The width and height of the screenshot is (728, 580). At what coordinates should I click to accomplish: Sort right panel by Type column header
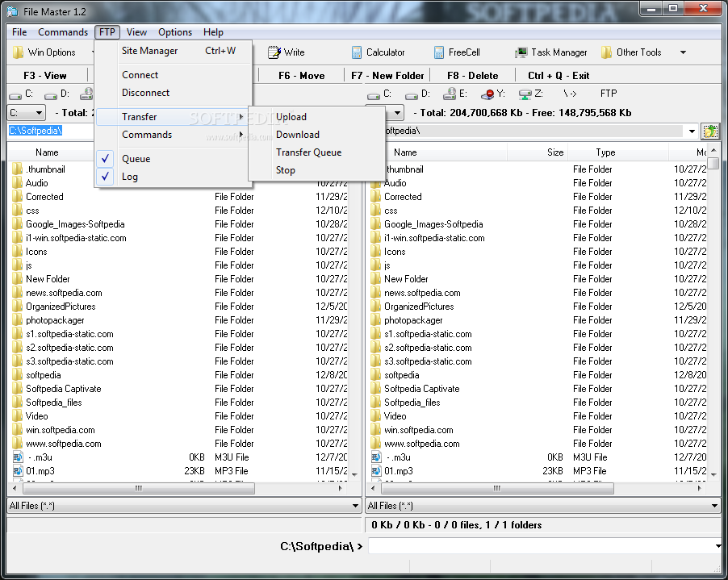coord(618,152)
